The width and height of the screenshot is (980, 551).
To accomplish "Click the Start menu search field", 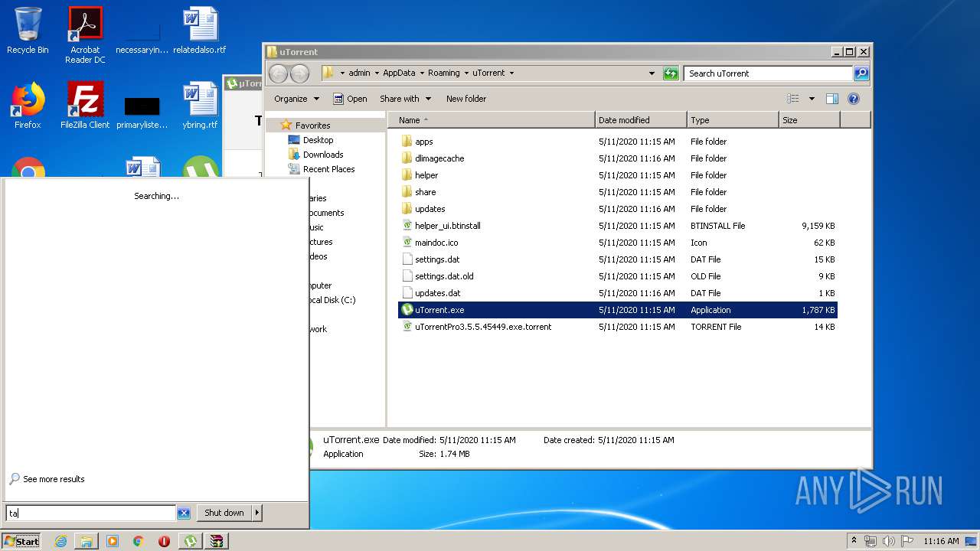I will pyautogui.click(x=91, y=514).
